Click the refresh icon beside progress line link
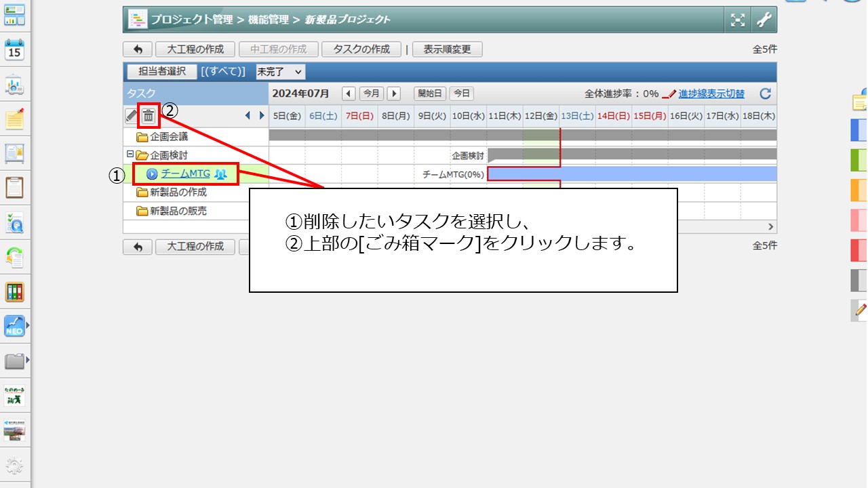 pyautogui.click(x=765, y=94)
